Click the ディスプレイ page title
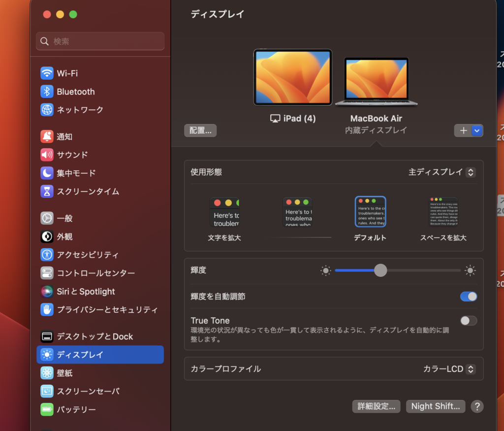The image size is (504, 431). click(218, 14)
